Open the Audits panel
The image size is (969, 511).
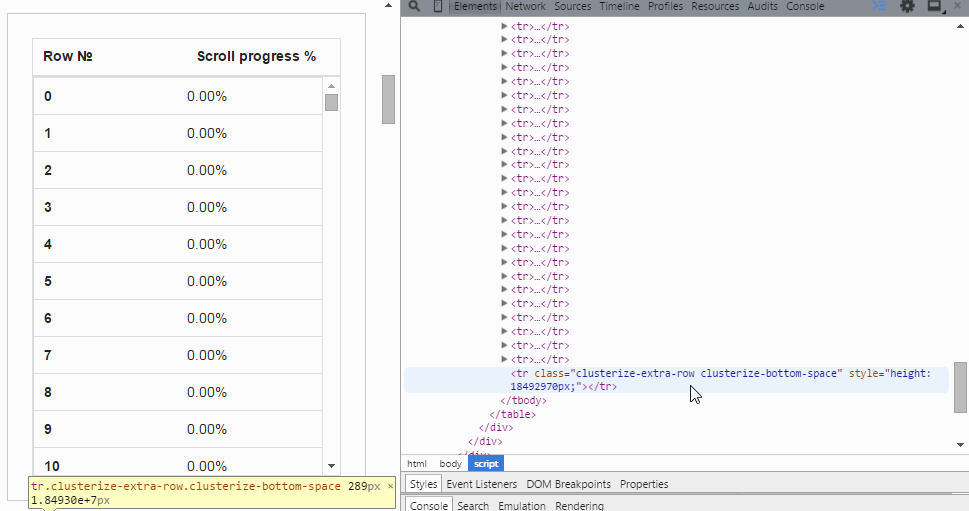tap(763, 6)
